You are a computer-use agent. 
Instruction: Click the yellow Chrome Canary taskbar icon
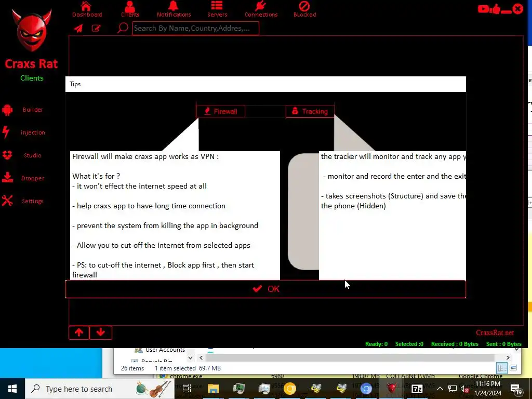pos(290,389)
